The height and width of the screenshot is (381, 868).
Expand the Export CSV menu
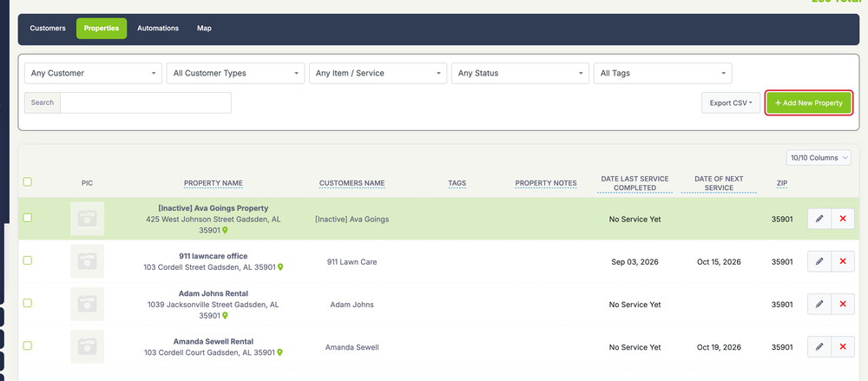(731, 103)
